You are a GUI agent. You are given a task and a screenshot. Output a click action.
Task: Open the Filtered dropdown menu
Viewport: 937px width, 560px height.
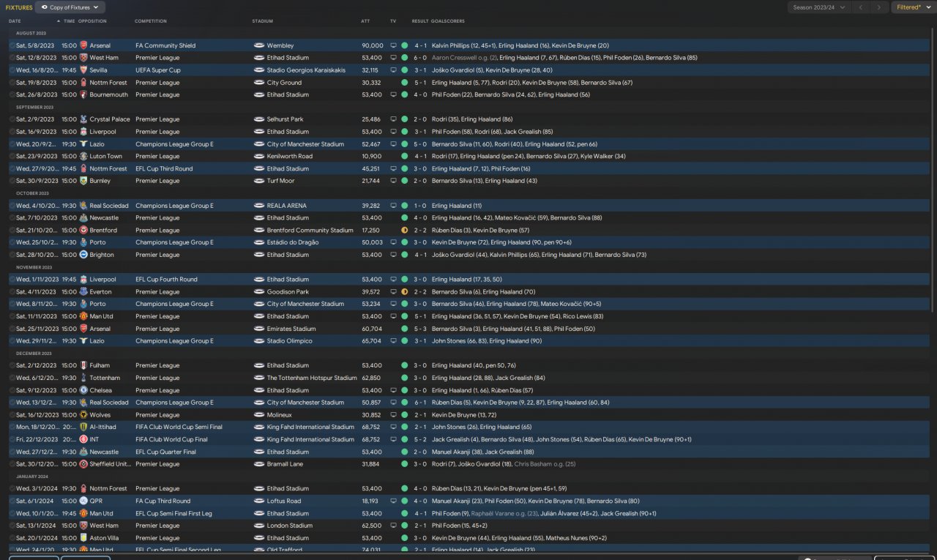914,7
